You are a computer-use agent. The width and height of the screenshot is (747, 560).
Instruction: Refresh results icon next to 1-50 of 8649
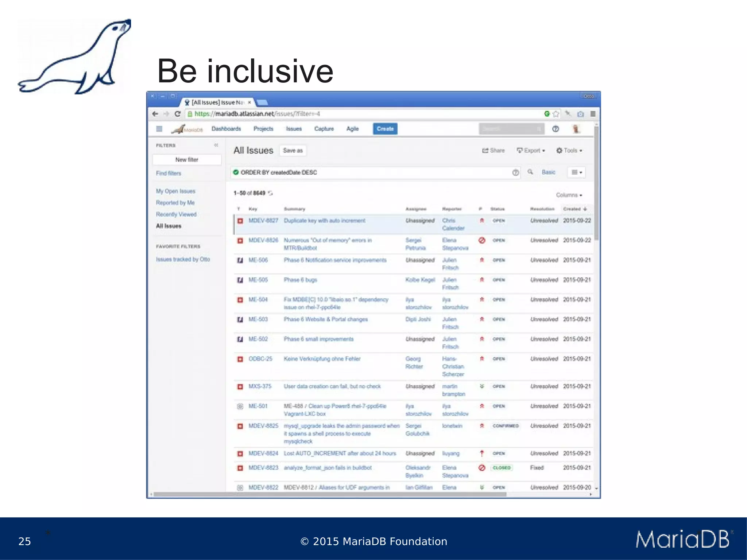[x=270, y=193]
